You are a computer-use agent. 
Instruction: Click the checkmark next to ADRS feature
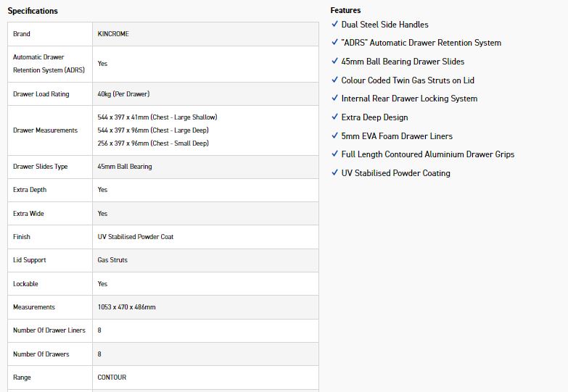[x=334, y=42]
